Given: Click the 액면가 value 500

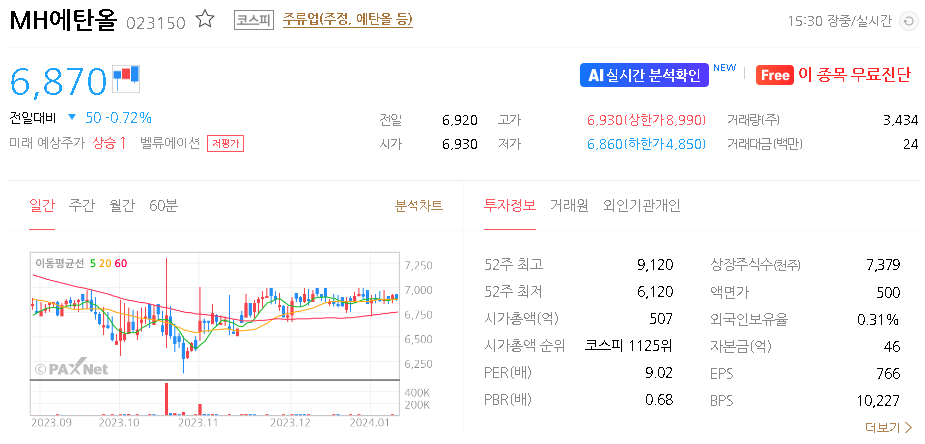Looking at the screenshot, I should click(888, 292).
